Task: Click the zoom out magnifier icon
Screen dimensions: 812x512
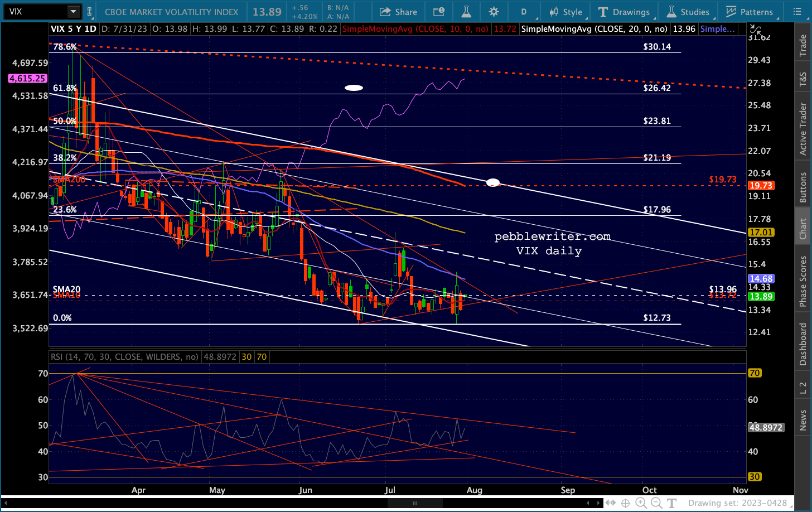Action: tap(656, 503)
